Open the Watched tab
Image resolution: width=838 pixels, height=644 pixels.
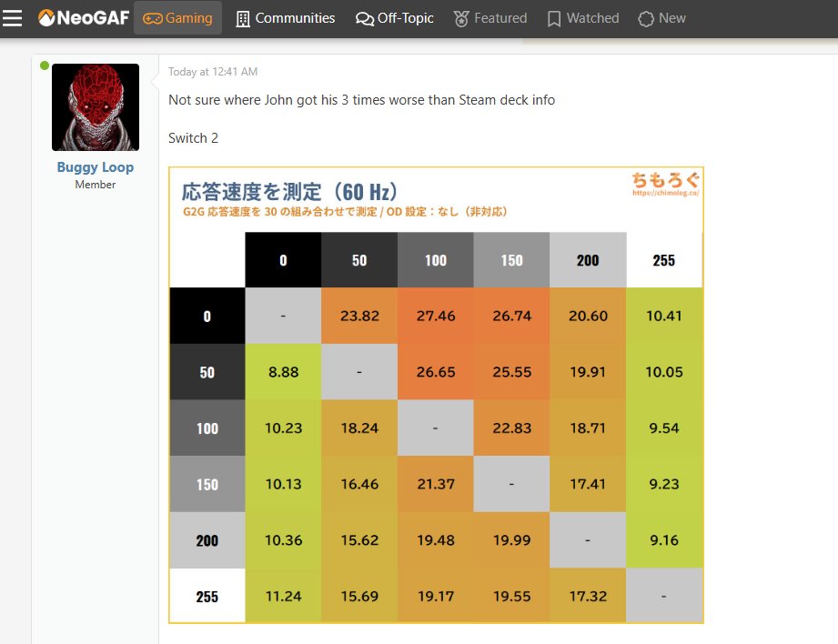583,18
